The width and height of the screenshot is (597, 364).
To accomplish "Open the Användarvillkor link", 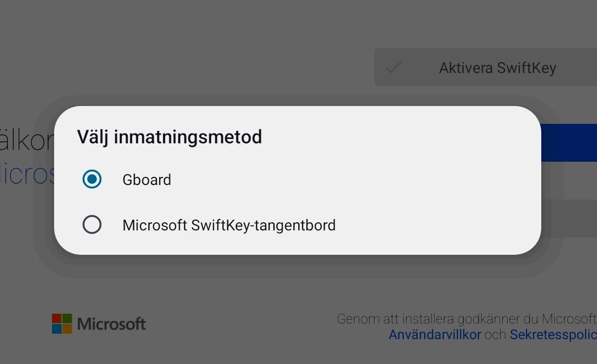I will coord(435,335).
